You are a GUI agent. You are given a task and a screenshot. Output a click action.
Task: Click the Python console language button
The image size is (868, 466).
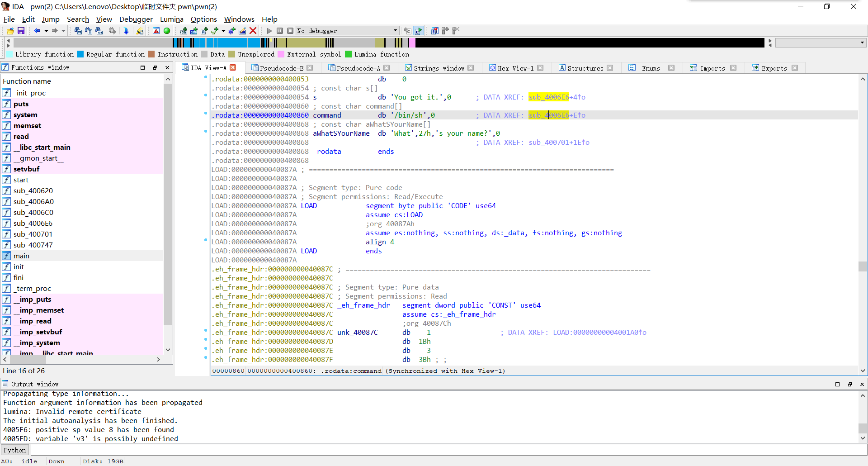15,450
